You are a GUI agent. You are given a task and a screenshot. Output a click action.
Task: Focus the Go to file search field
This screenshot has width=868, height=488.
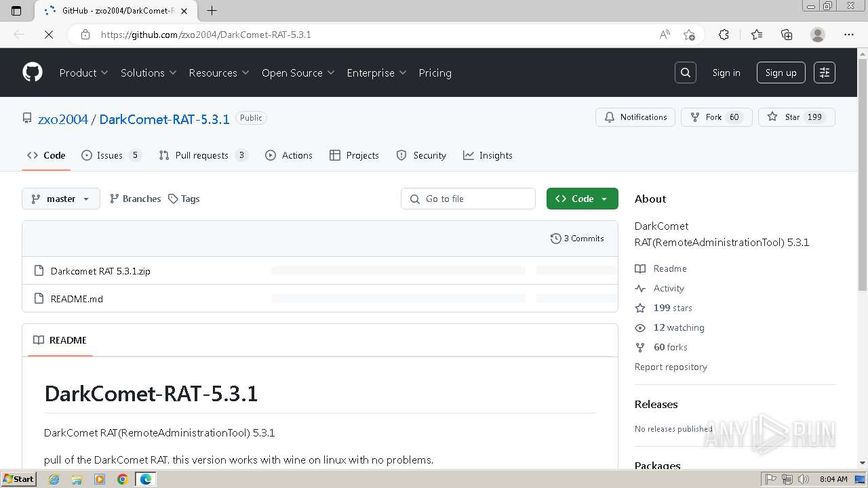coord(468,199)
